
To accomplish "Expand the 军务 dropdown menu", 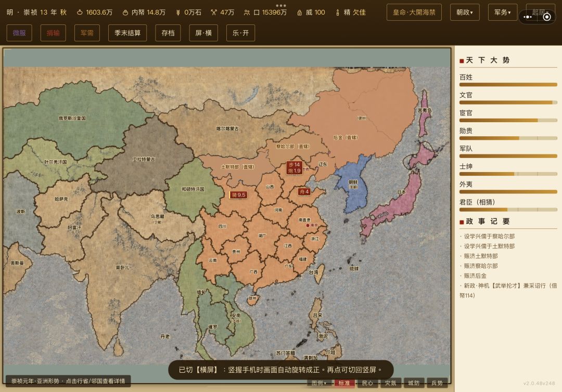I will [x=503, y=12].
